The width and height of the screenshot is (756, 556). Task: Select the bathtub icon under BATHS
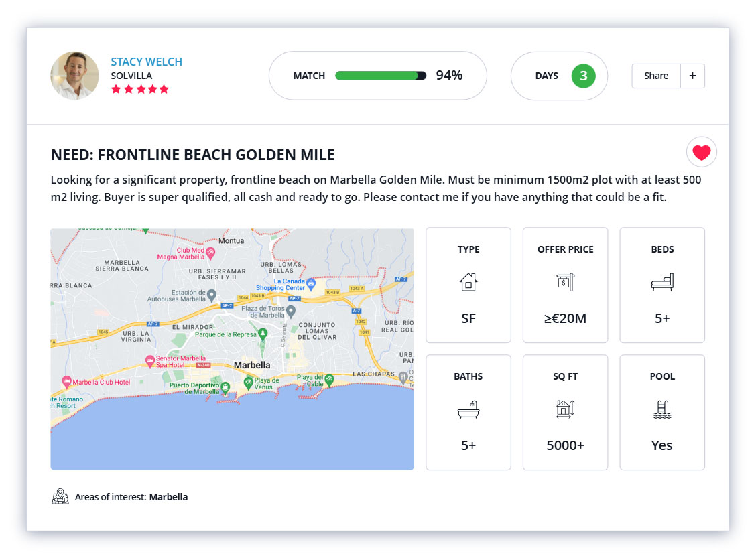(468, 409)
